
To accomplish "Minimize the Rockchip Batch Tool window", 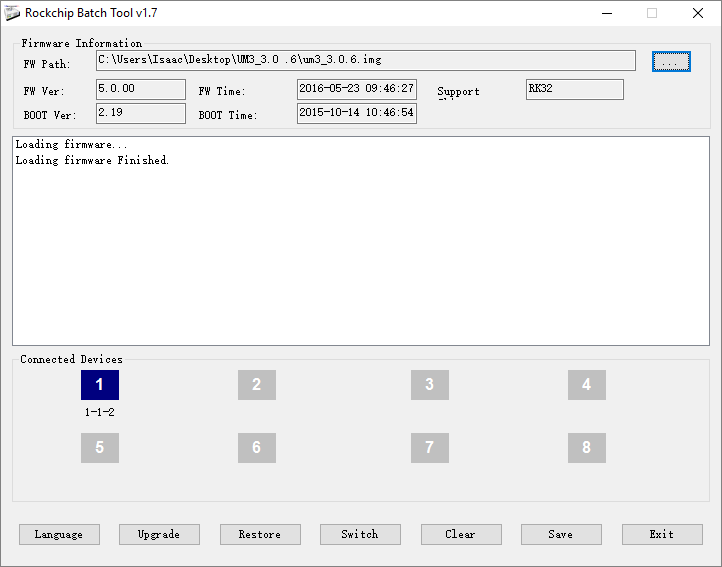I will 606,13.
